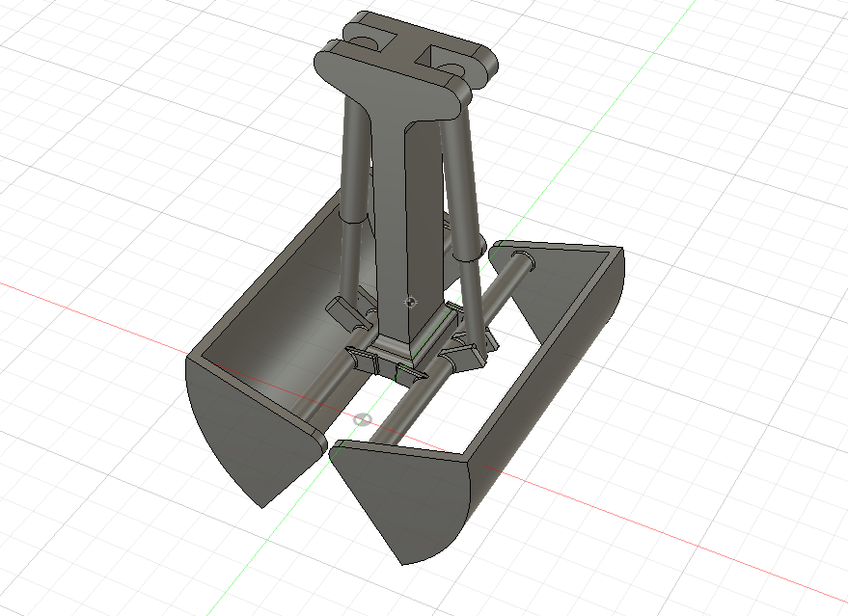Select the end cap of the right bucket rod
Screen dimensions: 848x616
point(525,258)
